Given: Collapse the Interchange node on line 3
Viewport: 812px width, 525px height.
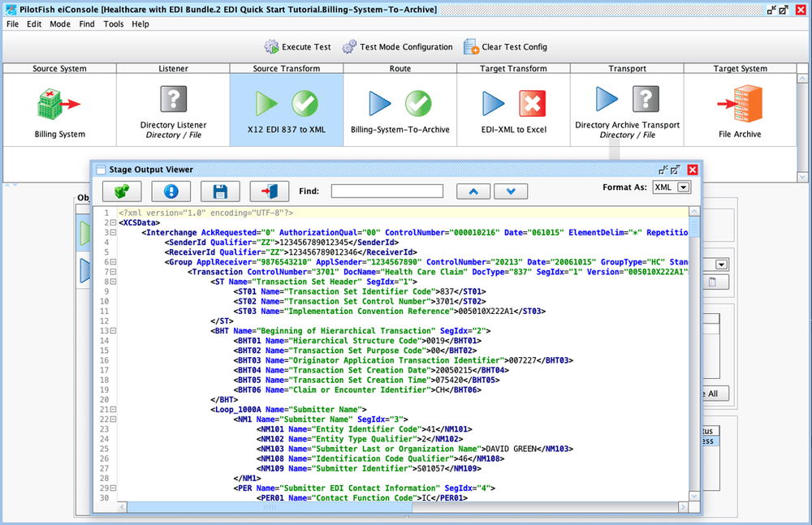Looking at the screenshot, I should tap(113, 232).
